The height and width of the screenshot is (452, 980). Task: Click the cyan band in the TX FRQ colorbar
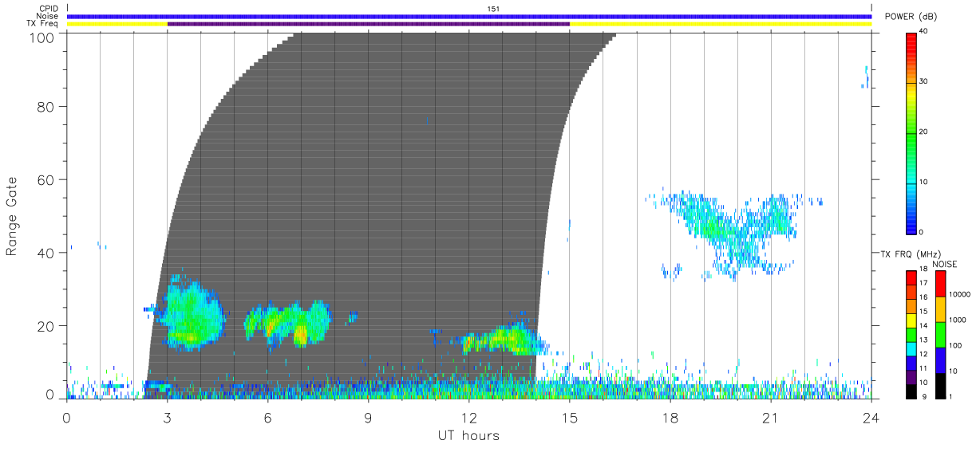click(x=911, y=348)
